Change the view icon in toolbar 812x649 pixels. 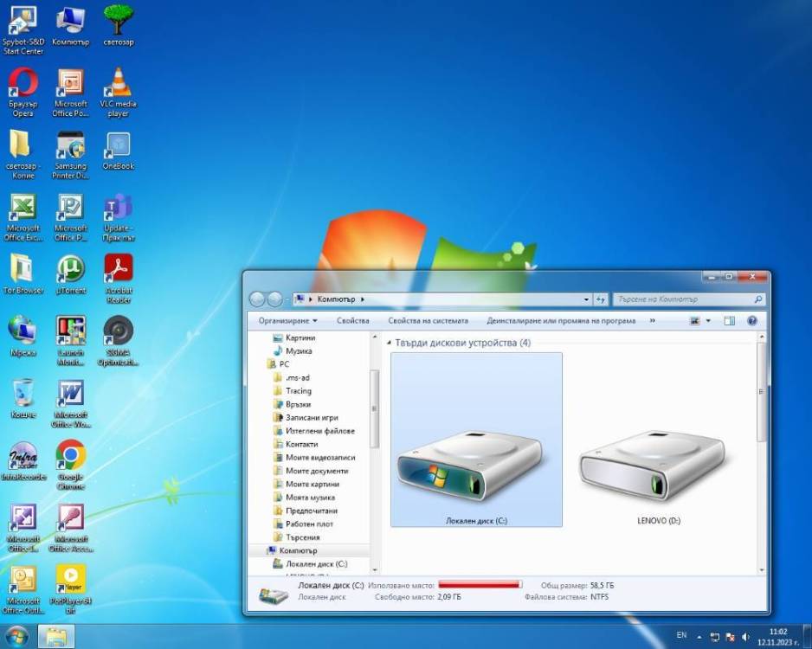click(x=695, y=321)
